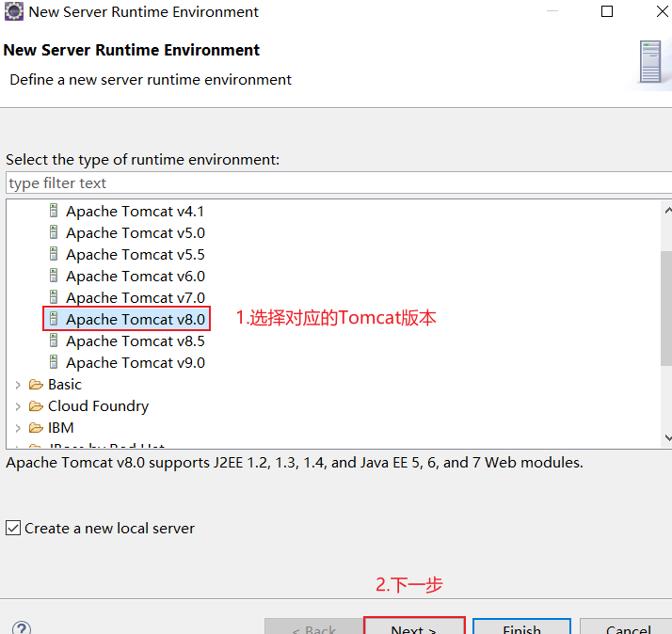The height and width of the screenshot is (634, 672).
Task: Focus the type filter text field
Action: coord(339,182)
